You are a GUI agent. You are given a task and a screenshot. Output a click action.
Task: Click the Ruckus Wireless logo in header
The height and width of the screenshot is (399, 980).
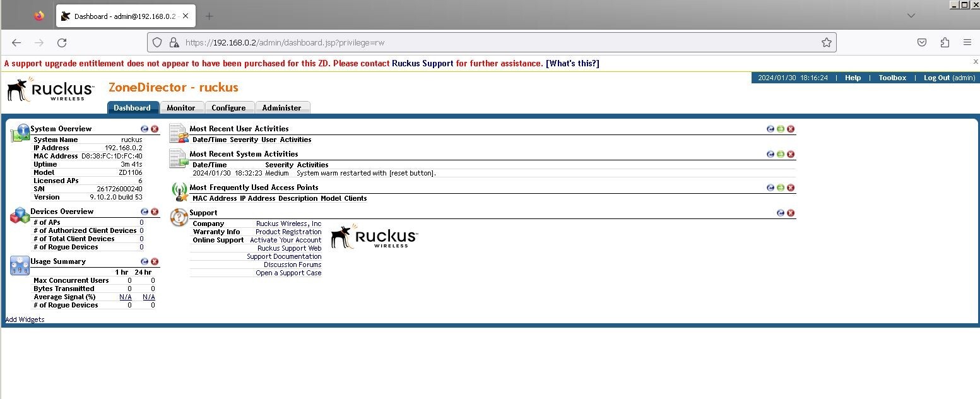50,89
